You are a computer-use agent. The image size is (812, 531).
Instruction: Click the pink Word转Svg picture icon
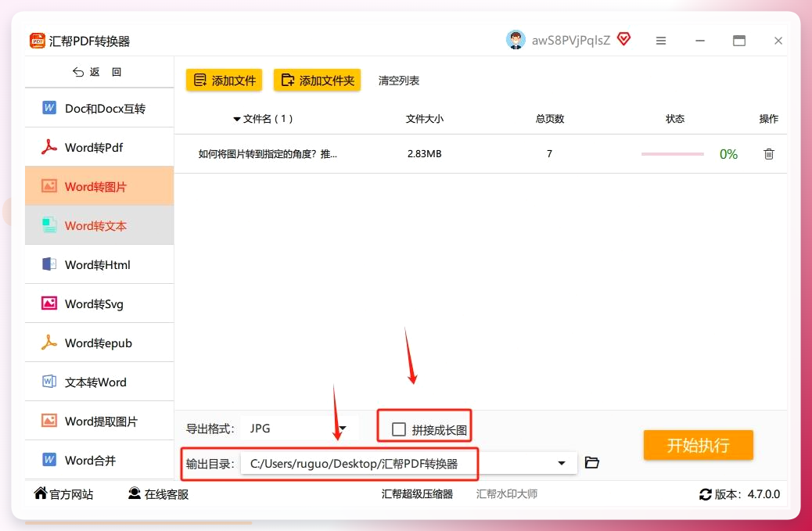(x=49, y=303)
